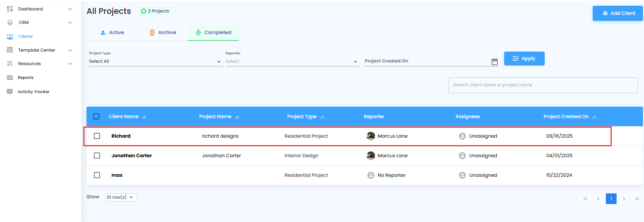Screen dimensions: 644x222
Task: Focus the client or project search field
Action: tap(543, 85)
